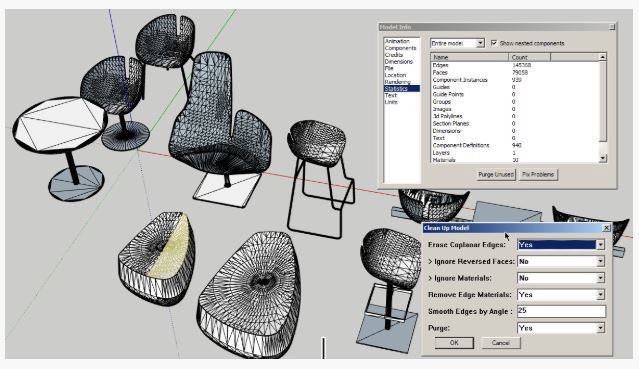Toggle Show nested components checkbox
The height and width of the screenshot is (369, 639).
coord(494,43)
